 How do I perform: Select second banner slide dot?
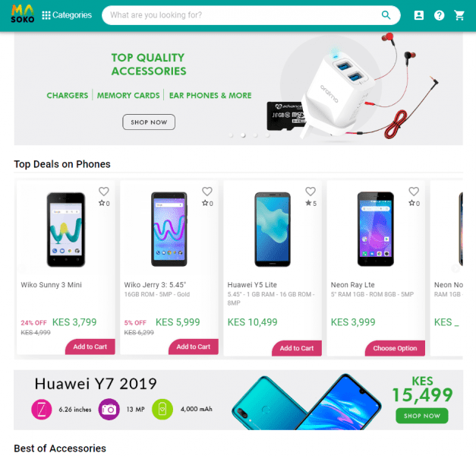click(x=243, y=135)
